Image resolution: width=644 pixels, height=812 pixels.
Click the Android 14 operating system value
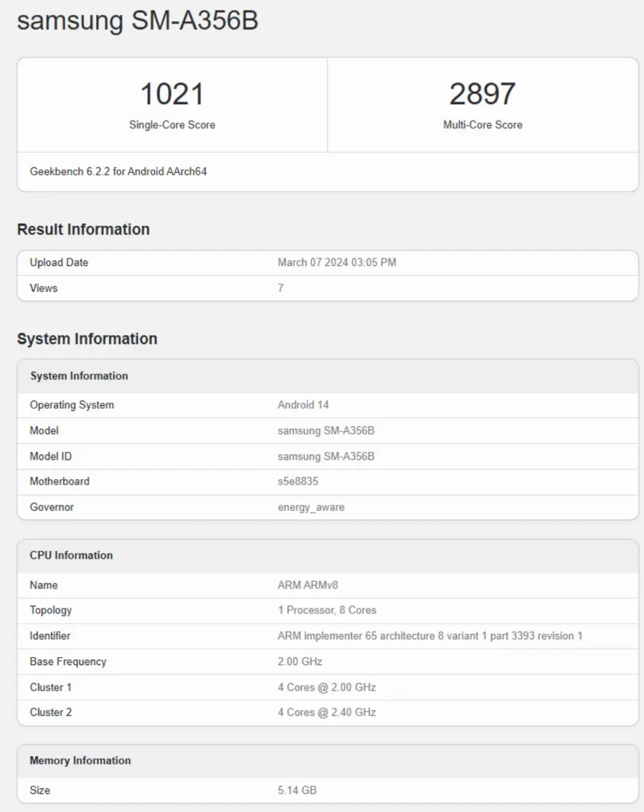[x=303, y=405]
